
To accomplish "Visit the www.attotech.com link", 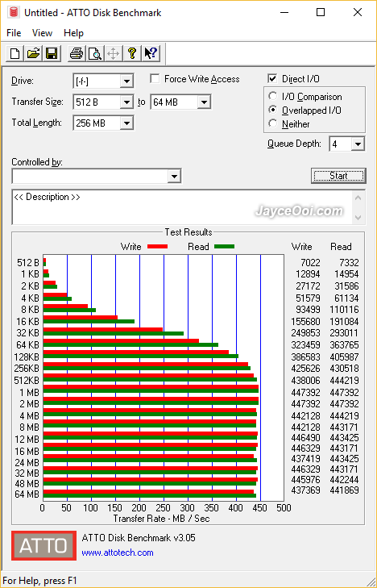I will click(x=118, y=553).
